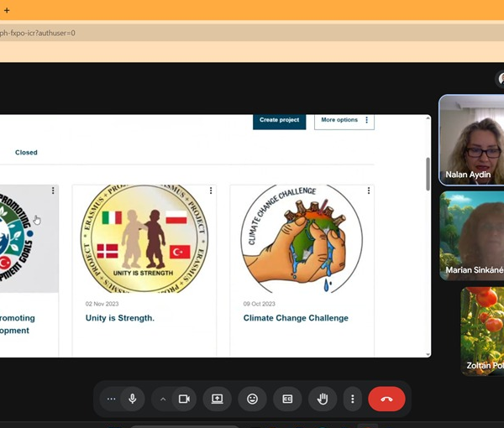The width and height of the screenshot is (504, 428).
Task: Click scroll-up arrow of shared page scrollbar
Action: coord(428,118)
